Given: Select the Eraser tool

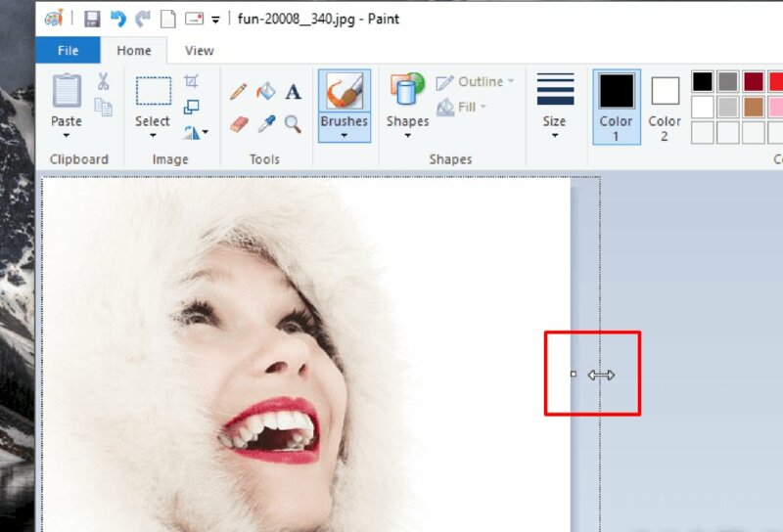Looking at the screenshot, I should (238, 124).
